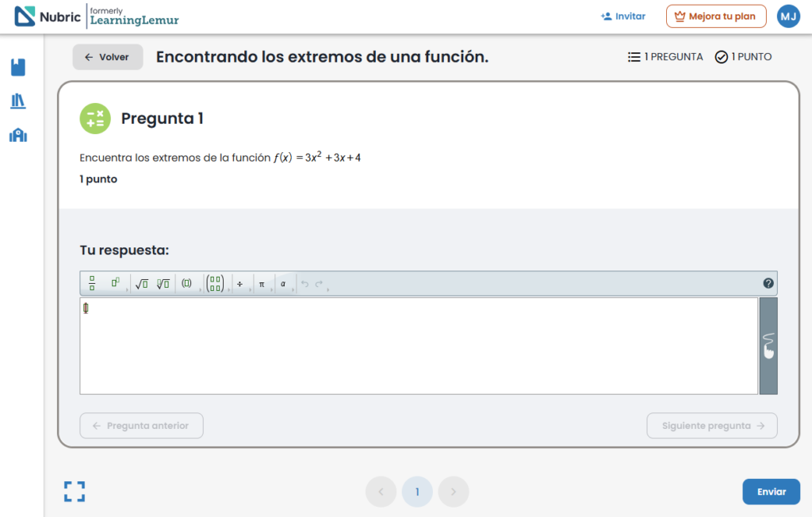Screen dimensions: 812x517
Task: Select page 1 in pagination
Action: 417,492
